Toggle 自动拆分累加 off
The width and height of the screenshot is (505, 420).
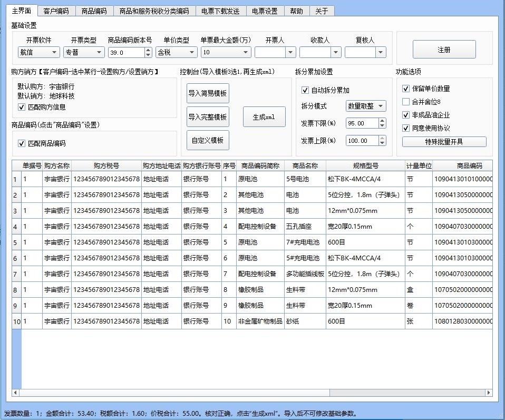pos(305,90)
